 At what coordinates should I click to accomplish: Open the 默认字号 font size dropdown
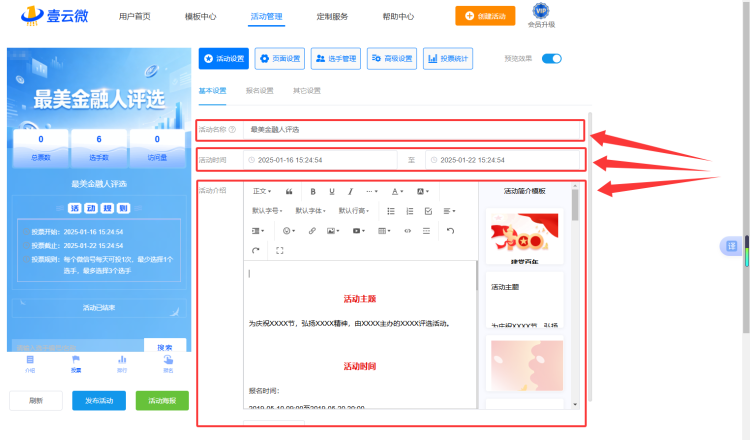[267, 211]
